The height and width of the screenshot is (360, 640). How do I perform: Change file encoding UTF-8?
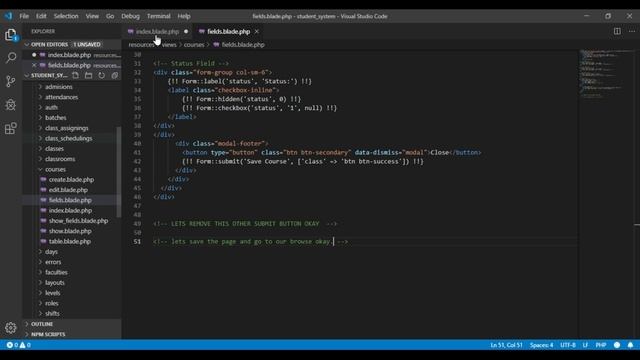(x=568, y=345)
